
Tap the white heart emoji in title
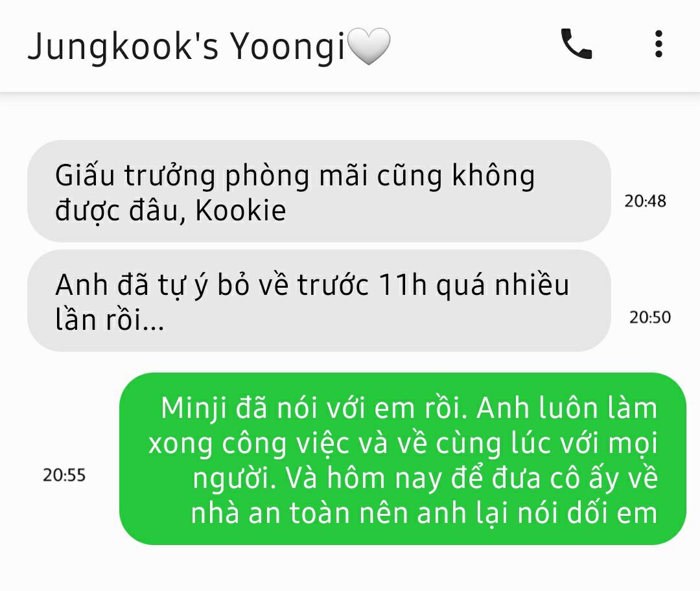pos(369,46)
